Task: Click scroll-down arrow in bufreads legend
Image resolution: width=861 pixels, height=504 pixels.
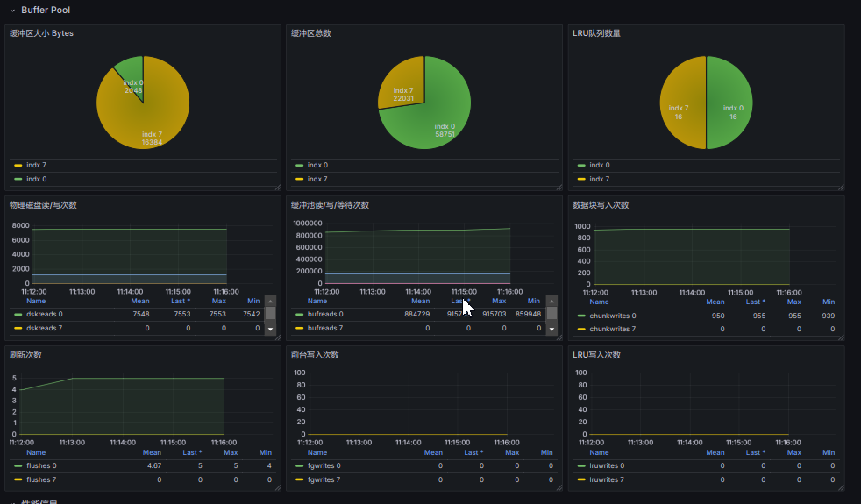Action: 551,330
